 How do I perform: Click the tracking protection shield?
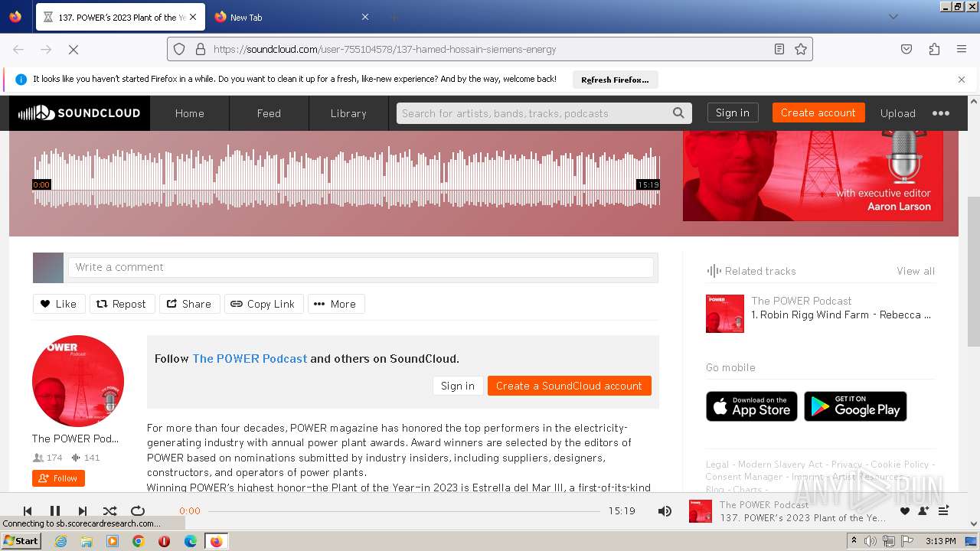pyautogui.click(x=179, y=49)
